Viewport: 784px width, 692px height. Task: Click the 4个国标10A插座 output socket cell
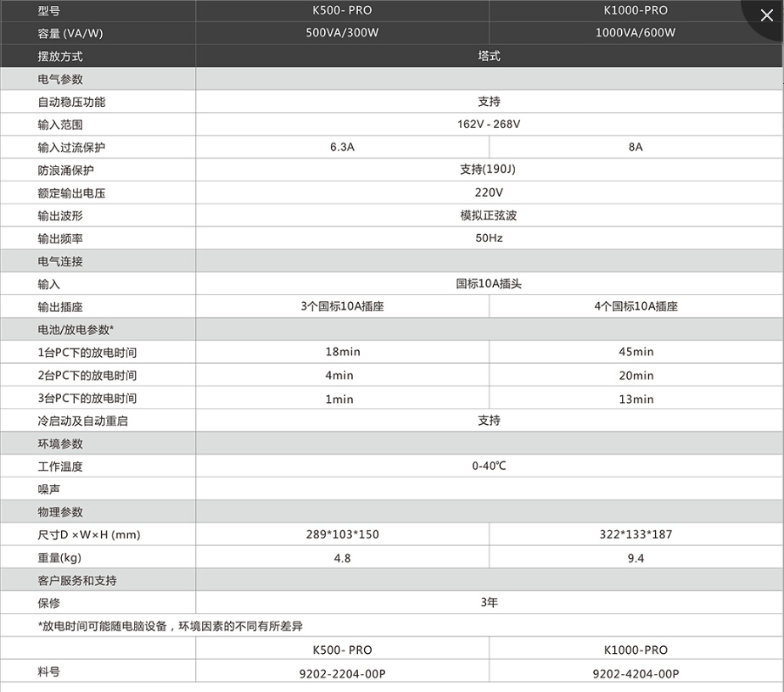coord(636,307)
